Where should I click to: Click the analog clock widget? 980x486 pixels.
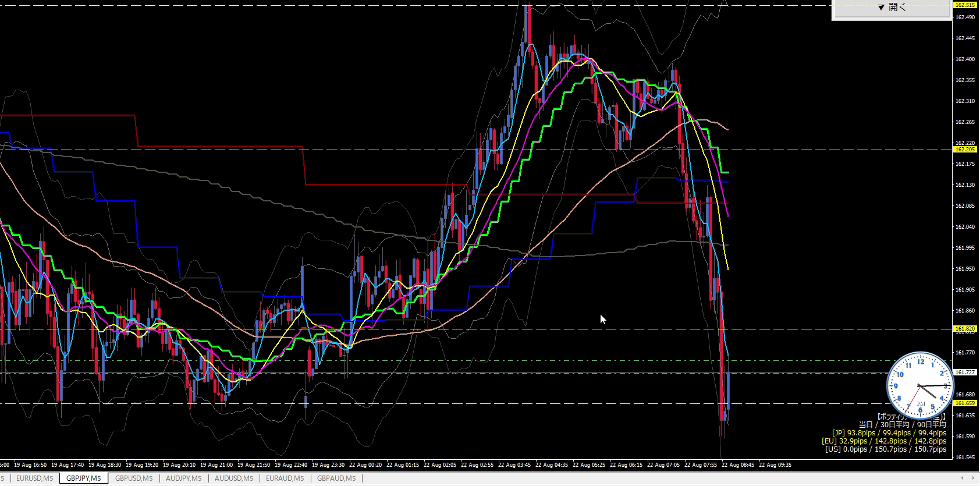(x=921, y=385)
